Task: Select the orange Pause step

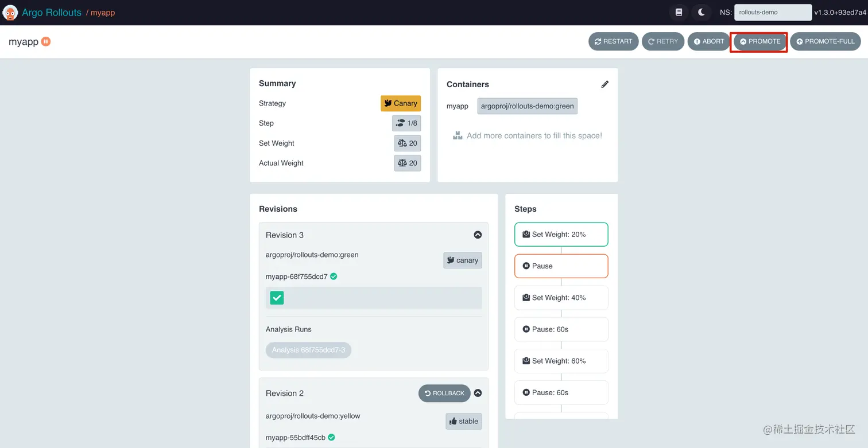Action: click(561, 266)
